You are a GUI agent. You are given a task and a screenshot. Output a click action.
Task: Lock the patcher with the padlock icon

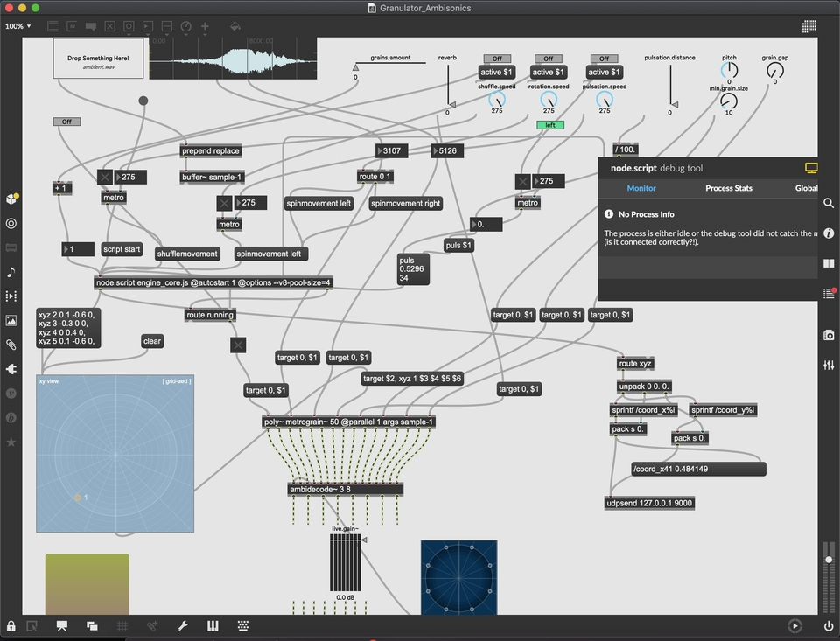(x=10, y=626)
